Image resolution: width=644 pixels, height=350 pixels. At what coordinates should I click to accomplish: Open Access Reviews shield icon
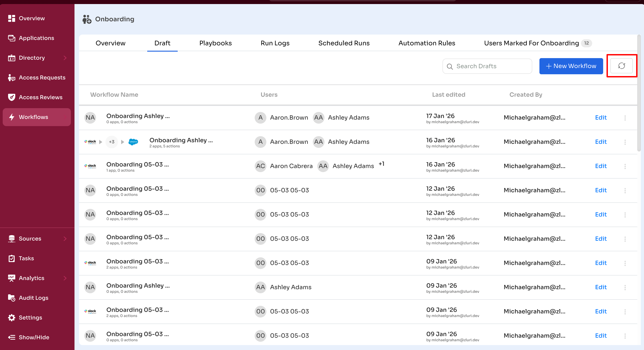point(11,97)
